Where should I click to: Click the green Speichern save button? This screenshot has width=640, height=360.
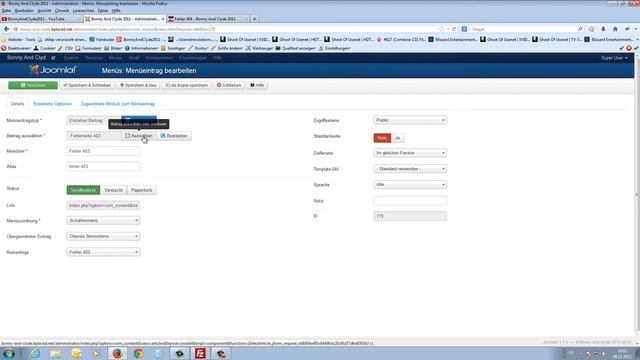[33, 85]
